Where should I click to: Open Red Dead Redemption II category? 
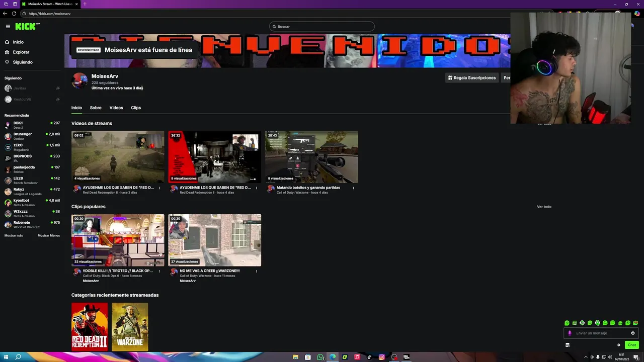click(x=90, y=327)
